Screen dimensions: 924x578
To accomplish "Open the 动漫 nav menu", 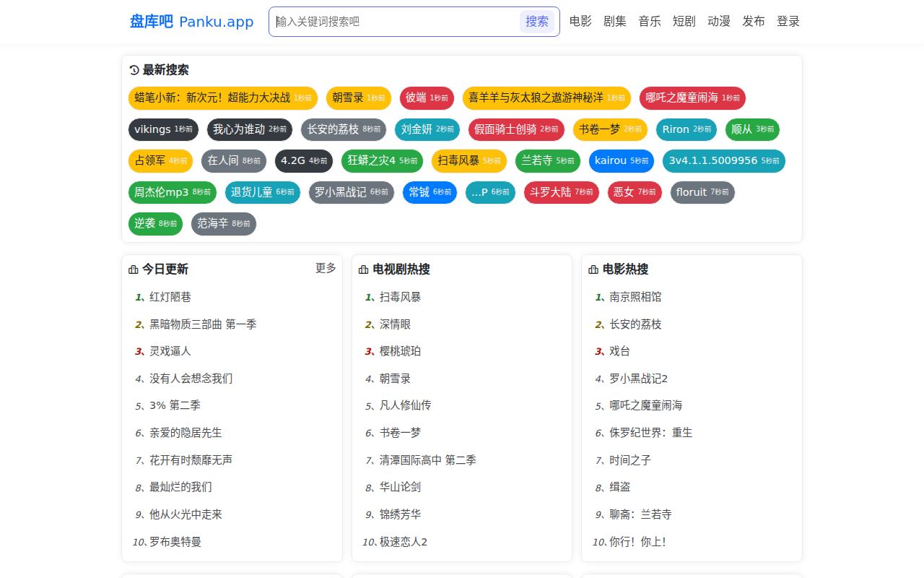I will click(x=719, y=22).
